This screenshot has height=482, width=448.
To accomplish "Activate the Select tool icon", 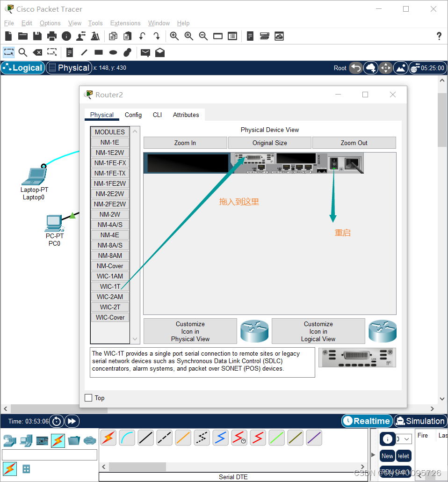I will coord(8,52).
